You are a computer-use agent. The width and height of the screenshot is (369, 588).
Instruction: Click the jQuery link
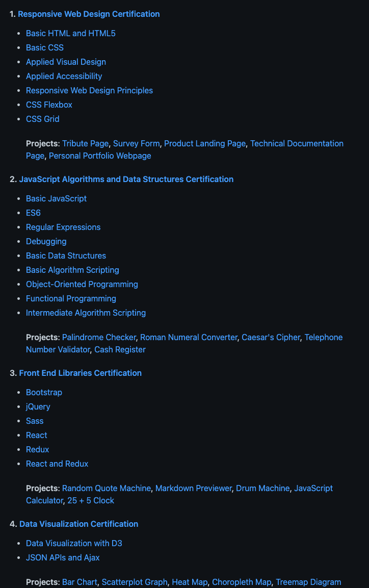coord(38,407)
